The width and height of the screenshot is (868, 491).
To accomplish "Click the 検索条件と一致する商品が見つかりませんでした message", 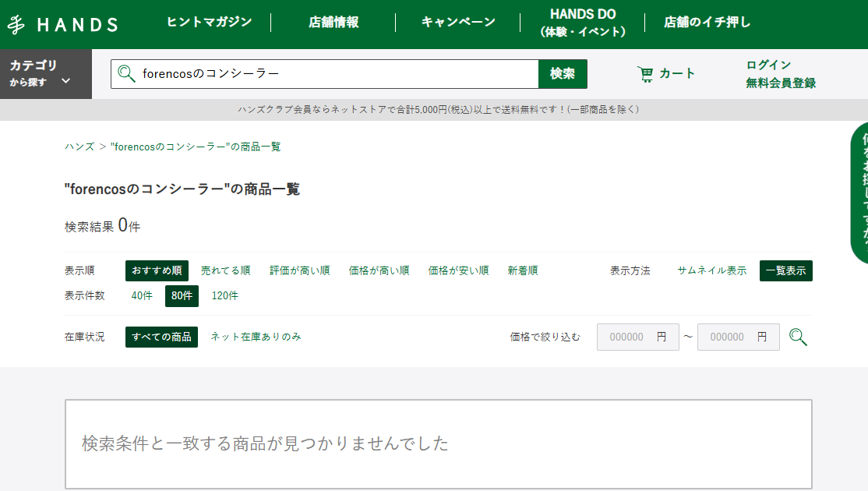I will pyautogui.click(x=265, y=443).
